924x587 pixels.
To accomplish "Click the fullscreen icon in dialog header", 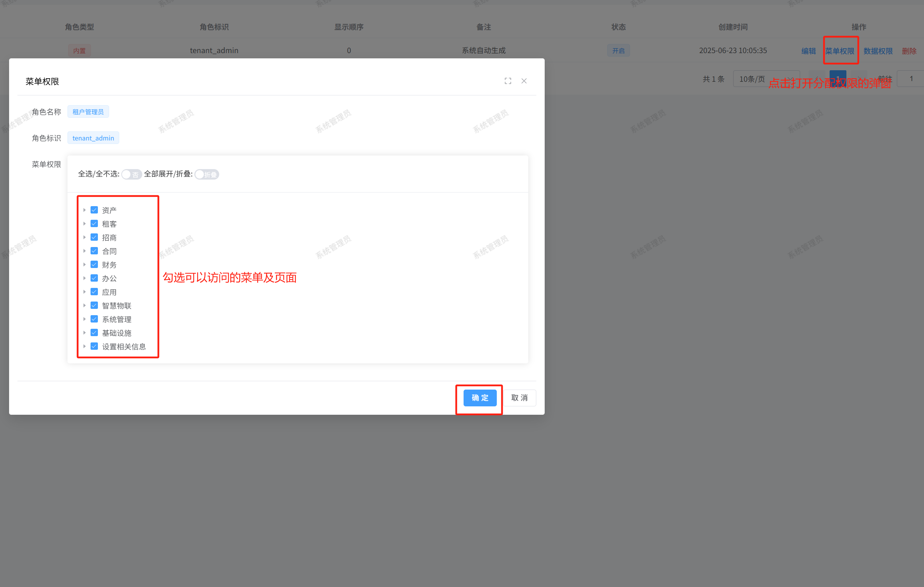I will click(x=508, y=81).
